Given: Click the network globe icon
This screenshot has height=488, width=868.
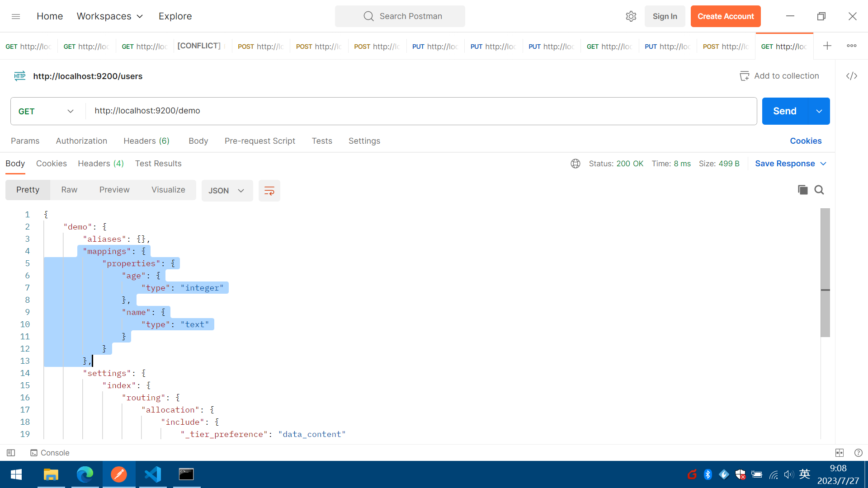Looking at the screenshot, I should tap(575, 164).
